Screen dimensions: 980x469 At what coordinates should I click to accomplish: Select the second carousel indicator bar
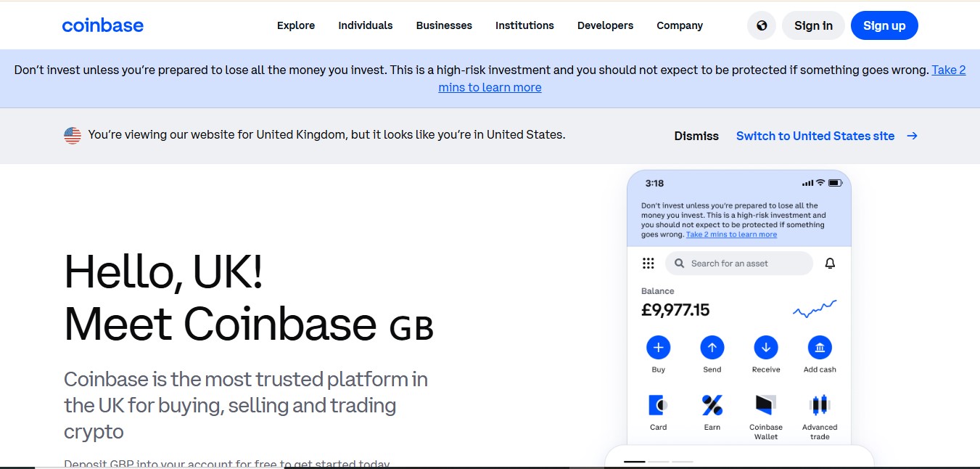pos(659,462)
